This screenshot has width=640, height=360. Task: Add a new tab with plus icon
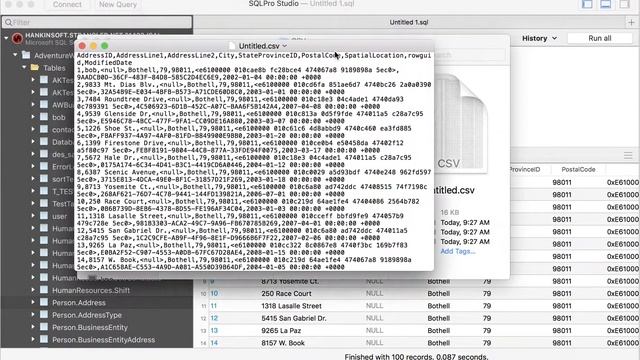(x=631, y=22)
